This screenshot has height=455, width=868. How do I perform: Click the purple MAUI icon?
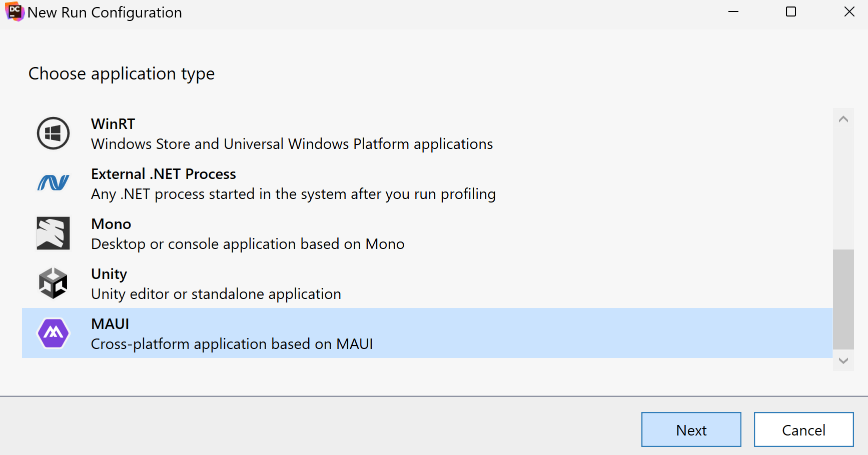coord(53,333)
